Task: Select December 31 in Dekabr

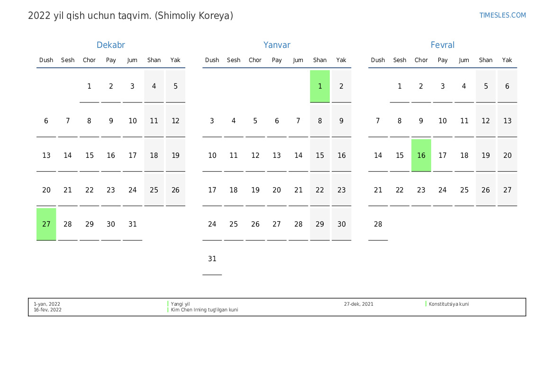Action: (133, 224)
